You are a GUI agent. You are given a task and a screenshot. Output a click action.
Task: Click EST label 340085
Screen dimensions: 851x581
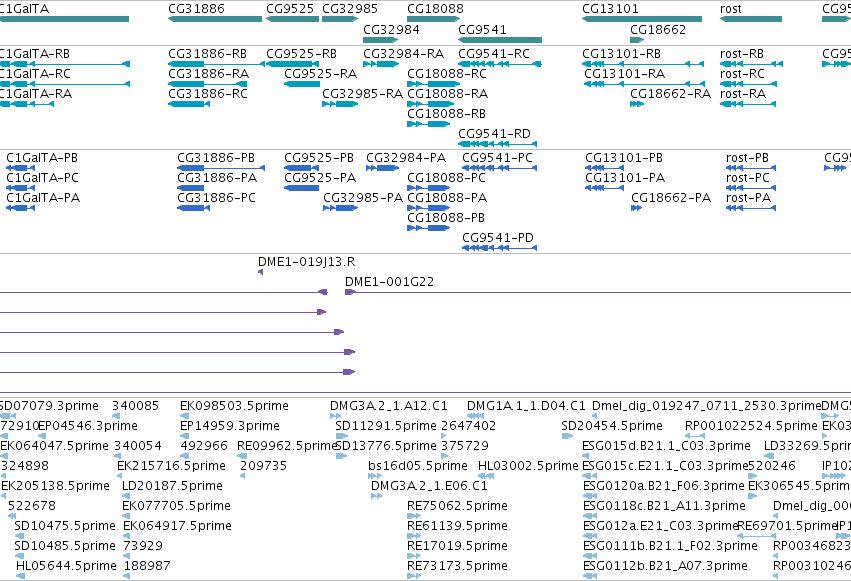click(135, 406)
